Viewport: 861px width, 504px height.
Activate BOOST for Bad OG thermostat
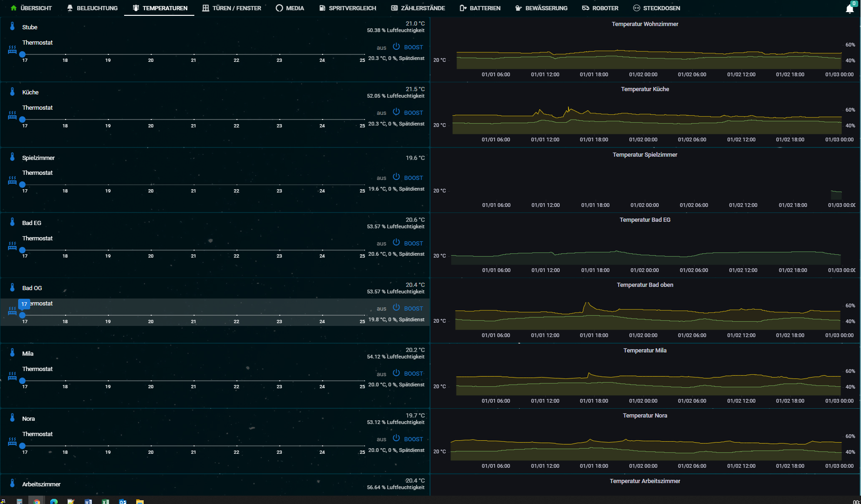pyautogui.click(x=413, y=309)
